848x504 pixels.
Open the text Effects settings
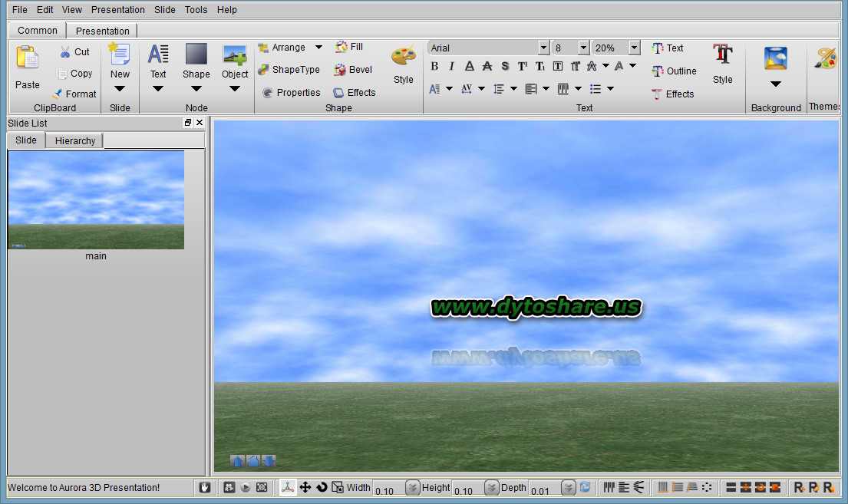(672, 94)
